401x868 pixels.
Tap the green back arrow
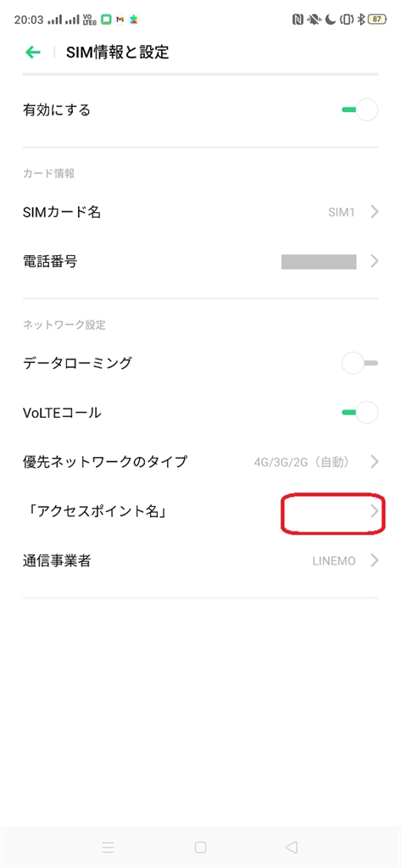point(33,53)
